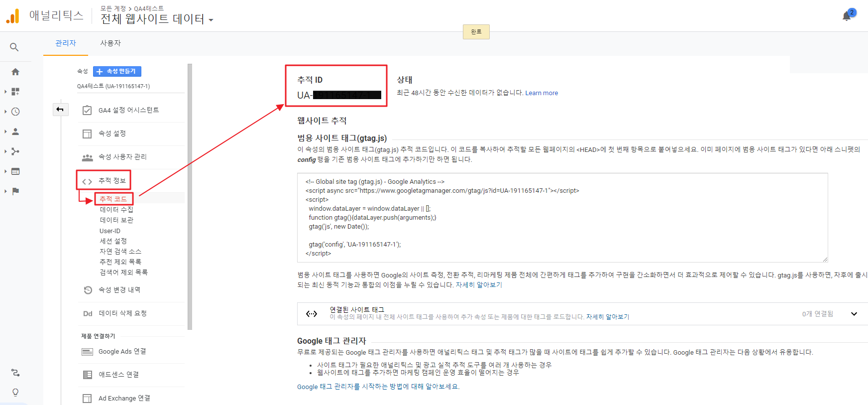Open the search icon in left sidebar
868x405 pixels.
point(14,47)
